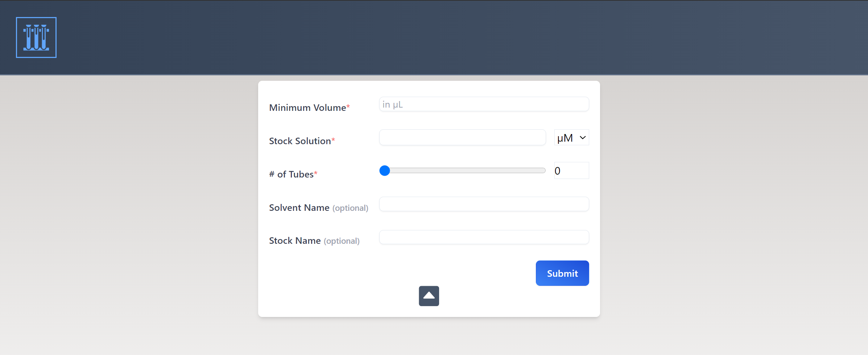Click the Stock Name text field
This screenshot has width=868, height=355.
484,237
